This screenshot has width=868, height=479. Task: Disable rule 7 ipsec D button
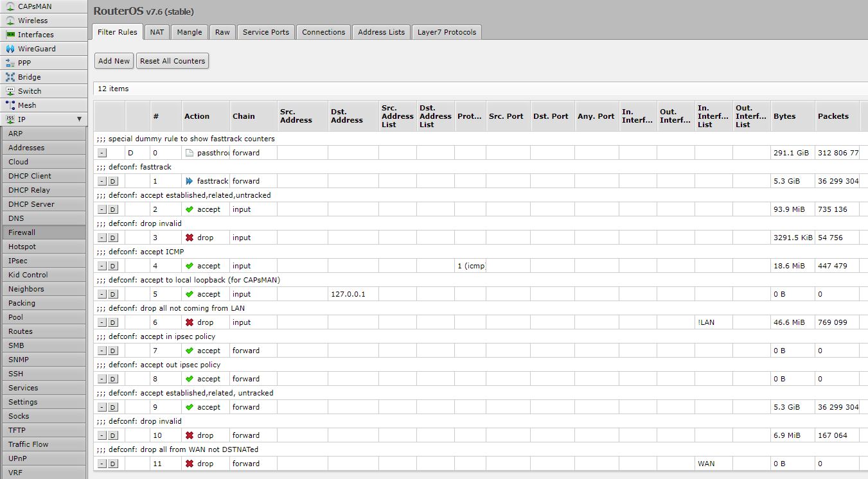[112, 351]
